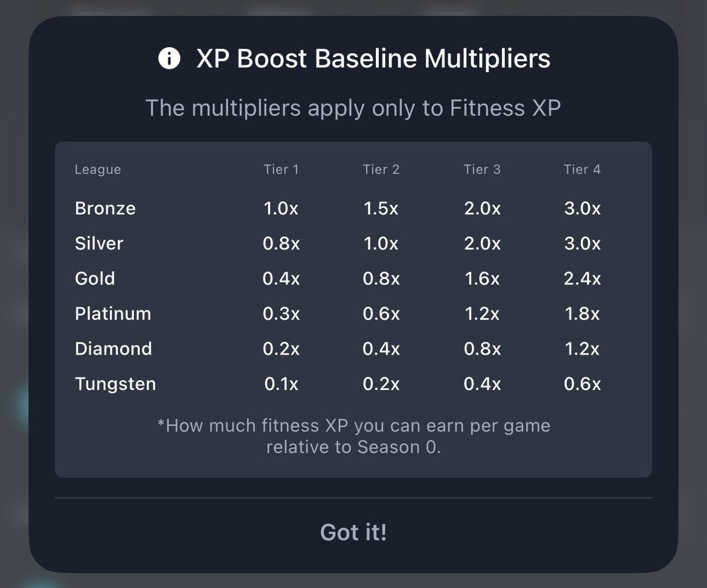Viewport: 707px width, 588px height.
Task: Click the Gold Tier 4 2.4x multiplier
Action: [x=582, y=279]
